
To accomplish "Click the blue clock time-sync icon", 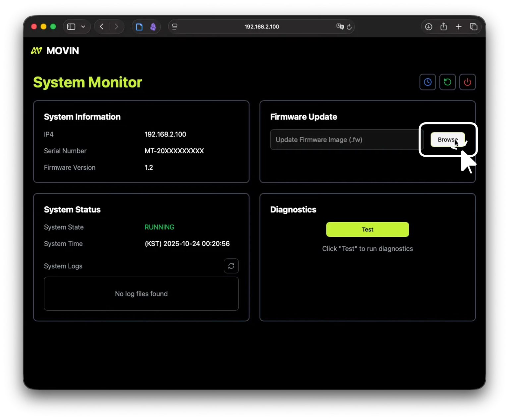I will [427, 82].
